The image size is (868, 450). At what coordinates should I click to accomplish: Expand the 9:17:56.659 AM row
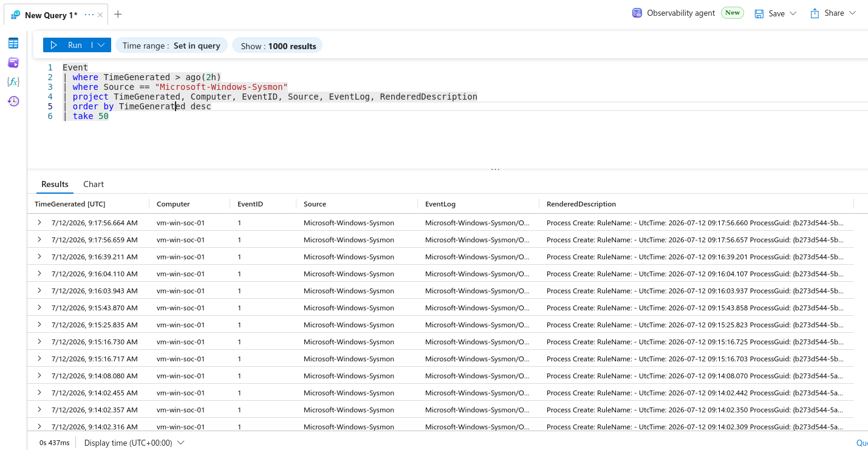tap(39, 239)
